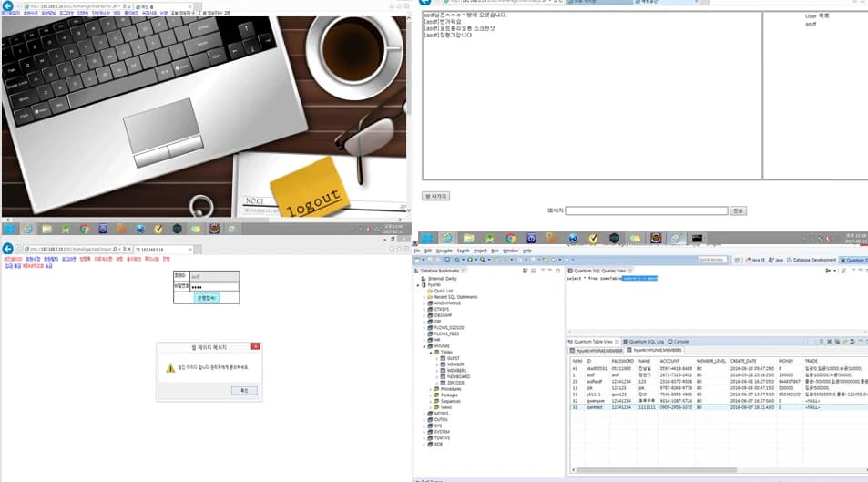Collapse the hyunki bookmark node
The image size is (868, 482).
(418, 285)
